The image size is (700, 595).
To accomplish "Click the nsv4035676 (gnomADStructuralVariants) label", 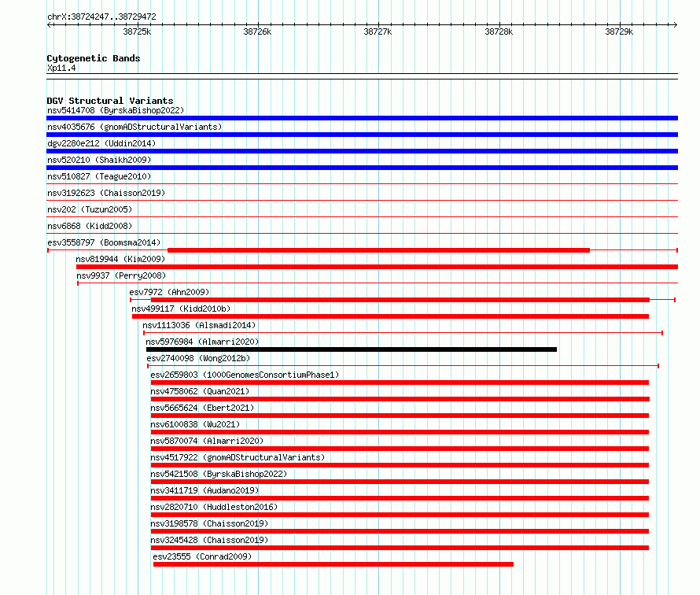I will (134, 127).
